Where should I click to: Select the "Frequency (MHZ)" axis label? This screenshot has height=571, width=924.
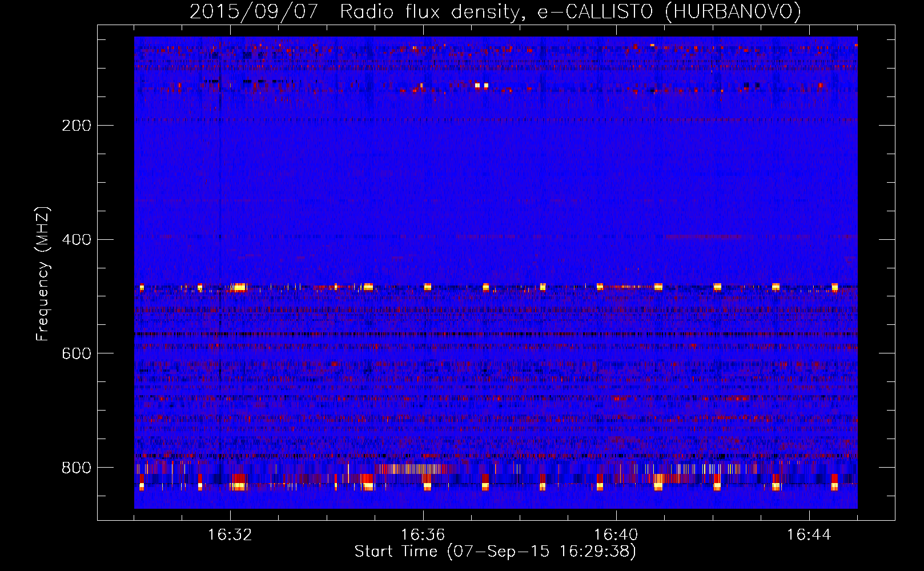coord(43,274)
